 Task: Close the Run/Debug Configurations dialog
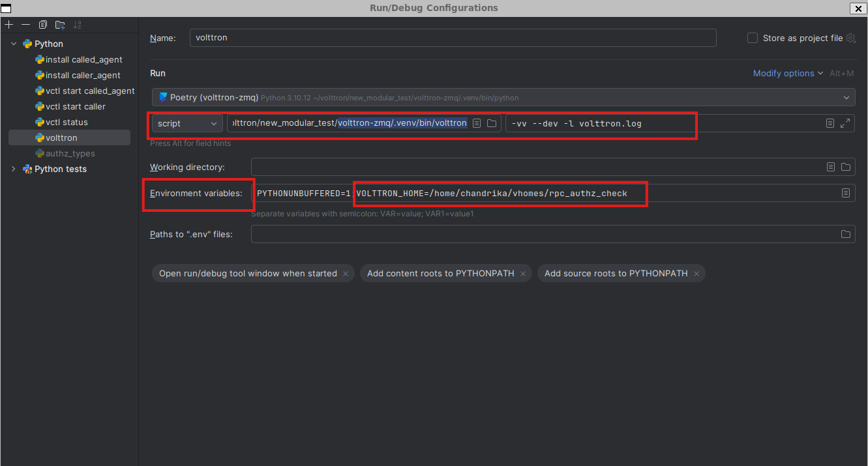[x=857, y=8]
